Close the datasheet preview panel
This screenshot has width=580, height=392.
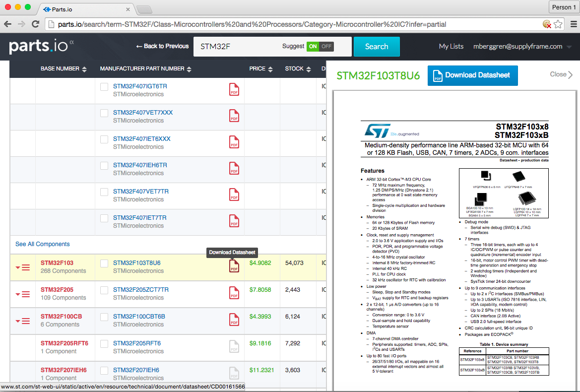[x=561, y=74]
